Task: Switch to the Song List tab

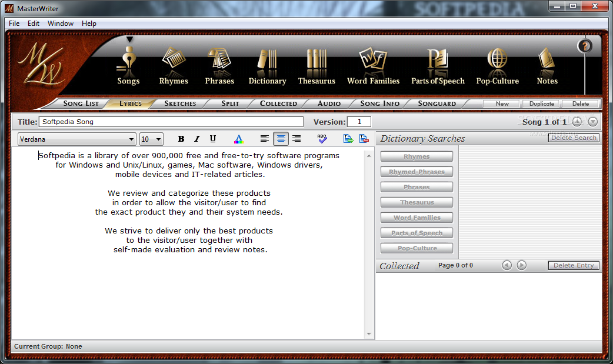Action: 81,103
